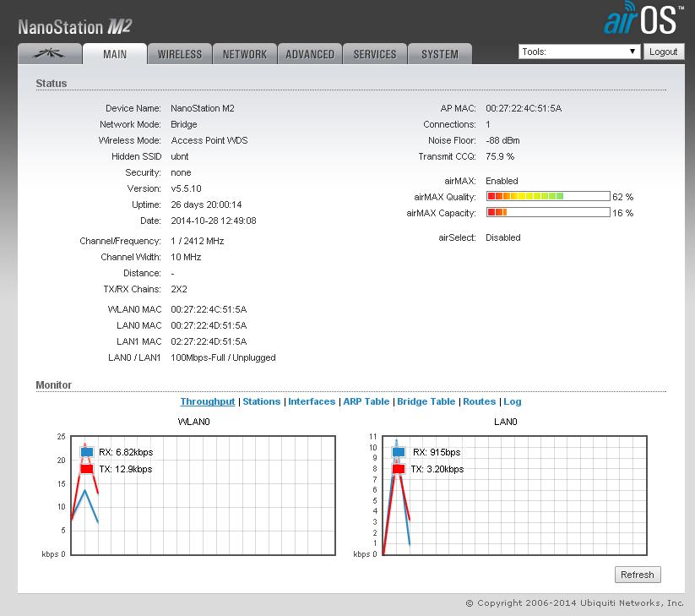Click the Version value v5.5.10

point(186,188)
